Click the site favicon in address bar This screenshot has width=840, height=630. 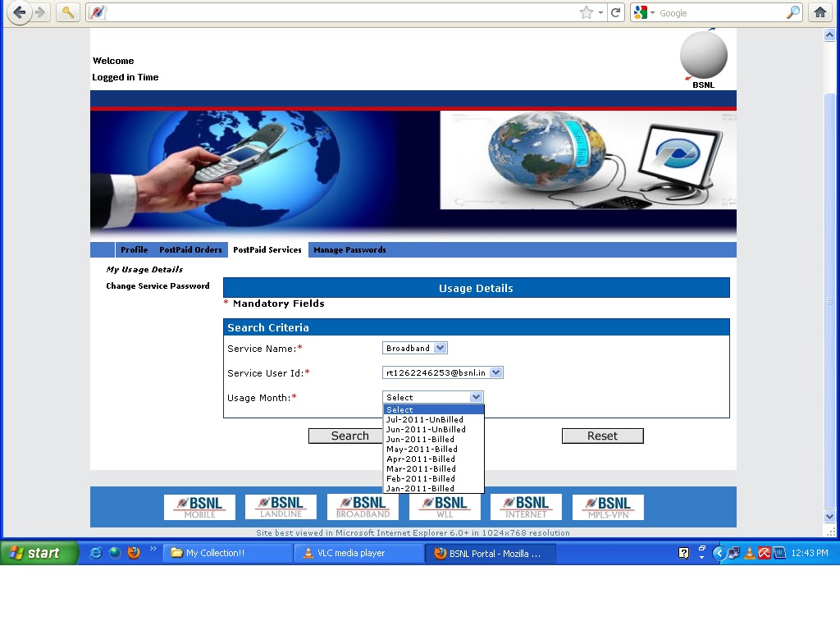[98, 11]
